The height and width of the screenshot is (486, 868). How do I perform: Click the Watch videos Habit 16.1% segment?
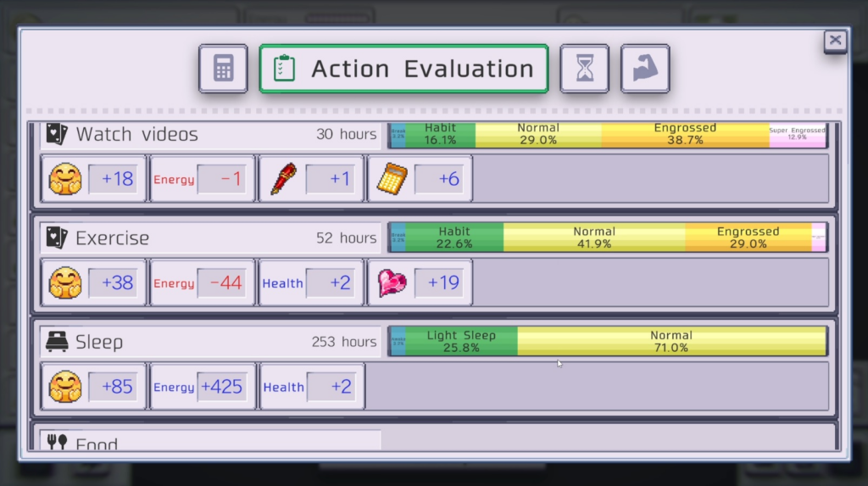440,135
